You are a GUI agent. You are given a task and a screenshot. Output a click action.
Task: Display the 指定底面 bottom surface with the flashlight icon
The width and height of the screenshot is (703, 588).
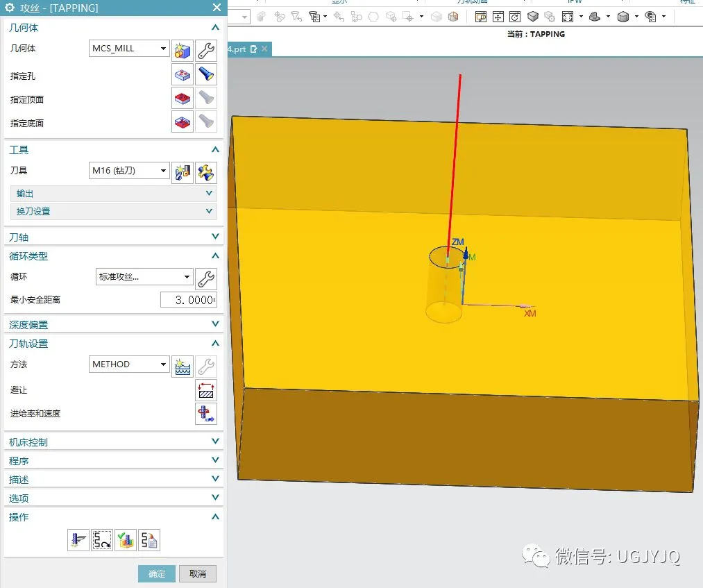pyautogui.click(x=206, y=121)
